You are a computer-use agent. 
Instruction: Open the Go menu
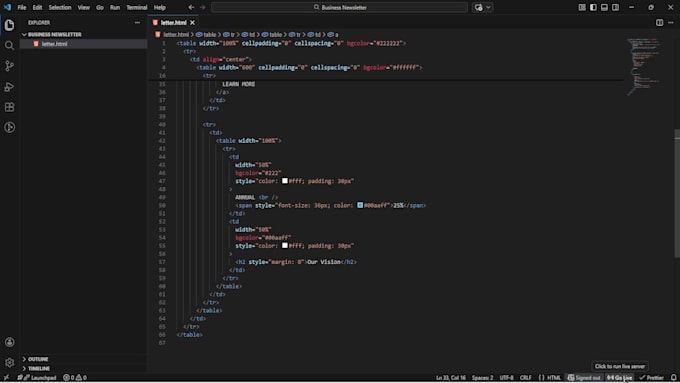click(x=100, y=7)
